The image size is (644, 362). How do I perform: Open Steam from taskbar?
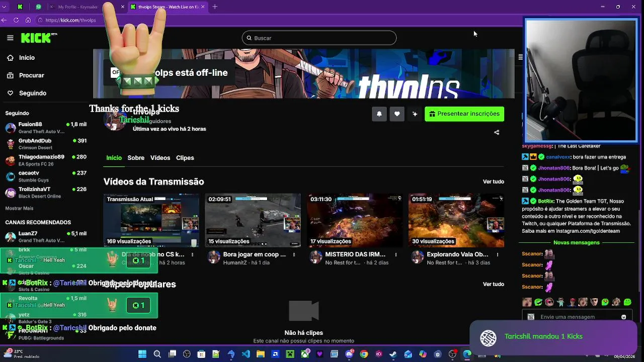tap(393, 354)
